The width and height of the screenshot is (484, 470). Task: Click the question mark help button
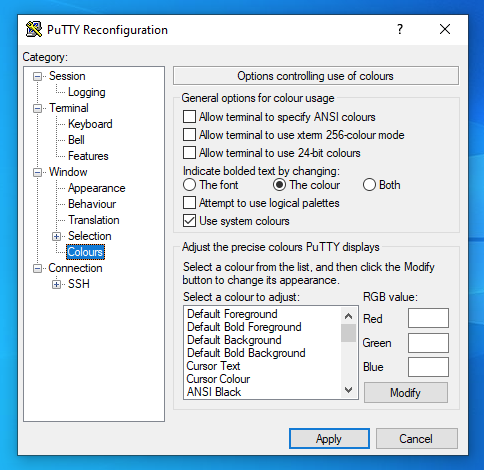pyautogui.click(x=400, y=29)
